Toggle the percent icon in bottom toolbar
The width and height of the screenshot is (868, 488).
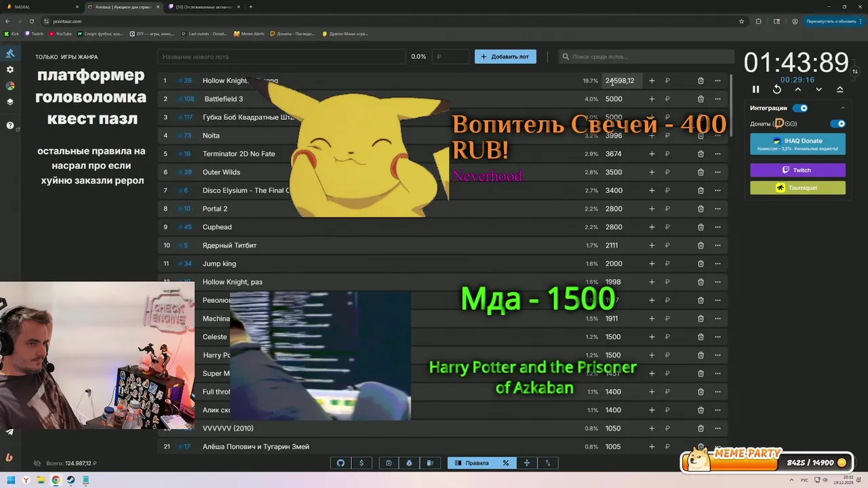pyautogui.click(x=505, y=463)
